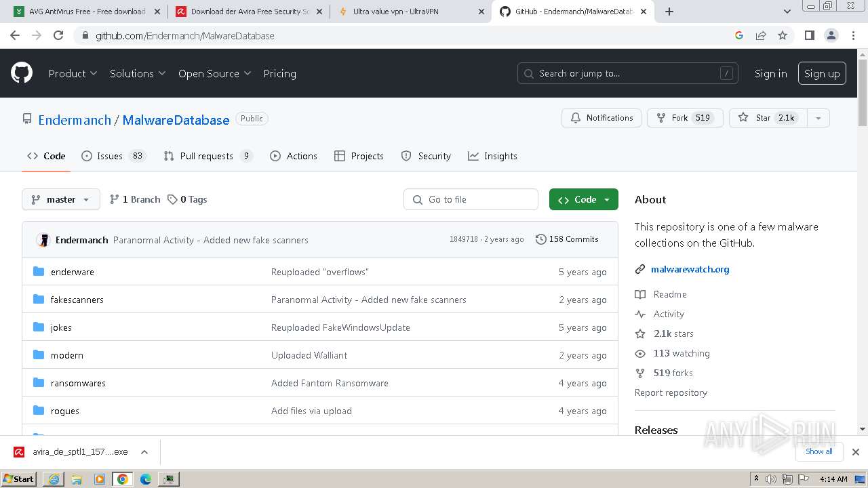Open the green Code dropdown button

pos(584,199)
